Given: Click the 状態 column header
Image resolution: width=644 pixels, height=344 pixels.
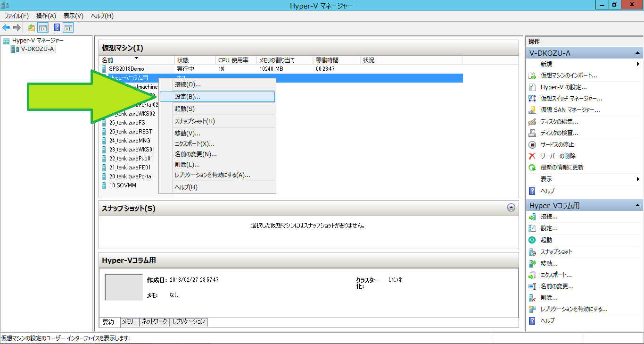Looking at the screenshot, I should coord(195,60).
